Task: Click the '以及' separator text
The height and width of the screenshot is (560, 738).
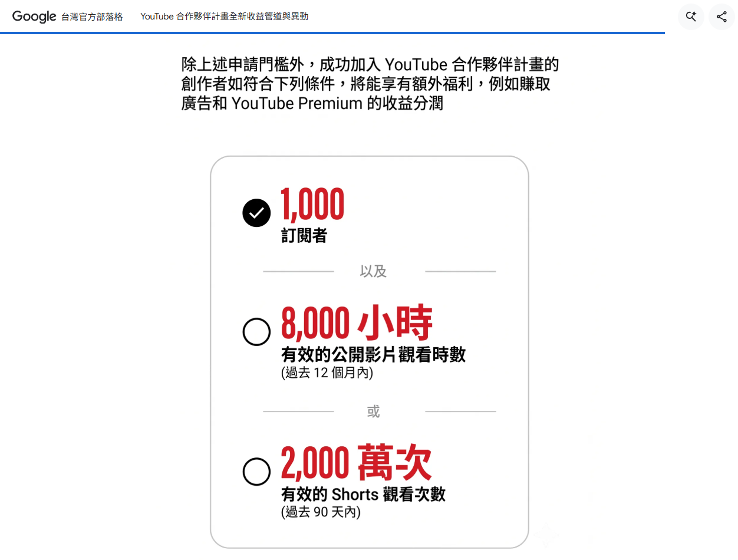Action: [x=373, y=271]
